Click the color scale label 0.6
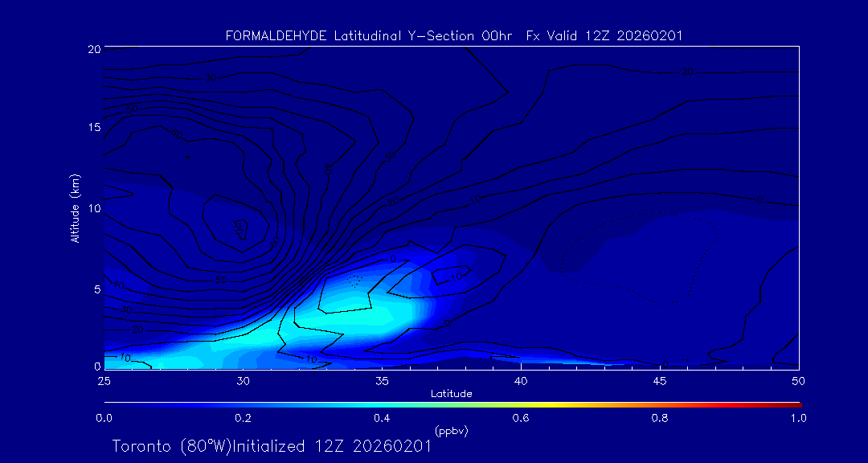 [521, 418]
